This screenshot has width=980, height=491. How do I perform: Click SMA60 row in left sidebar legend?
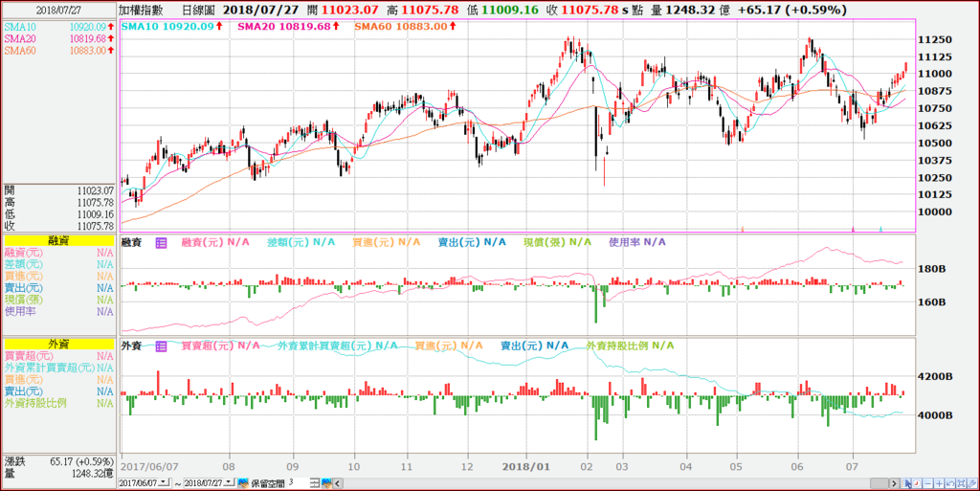coord(58,51)
